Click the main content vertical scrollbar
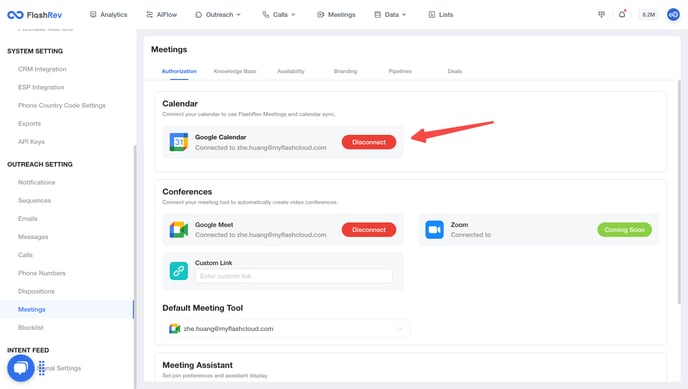Viewport: 688px width, 389px height. coord(679,193)
